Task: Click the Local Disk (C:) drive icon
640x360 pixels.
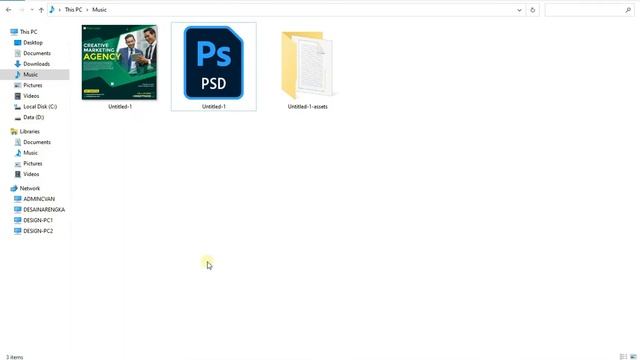Action: [x=18, y=107]
